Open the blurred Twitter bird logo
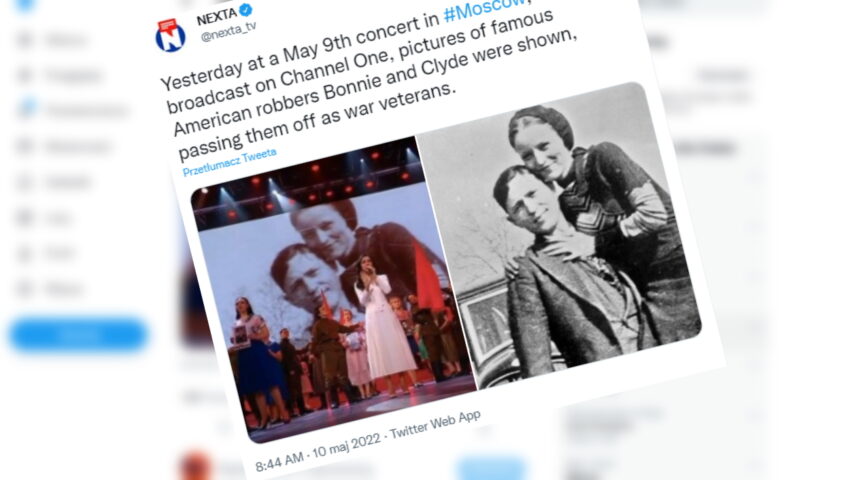Image resolution: width=850 pixels, height=480 pixels. coord(25,5)
